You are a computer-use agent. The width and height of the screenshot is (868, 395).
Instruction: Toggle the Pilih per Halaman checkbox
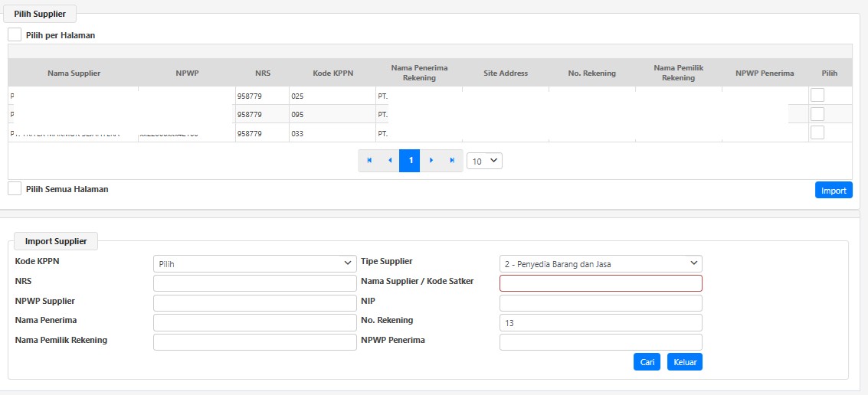tap(15, 35)
